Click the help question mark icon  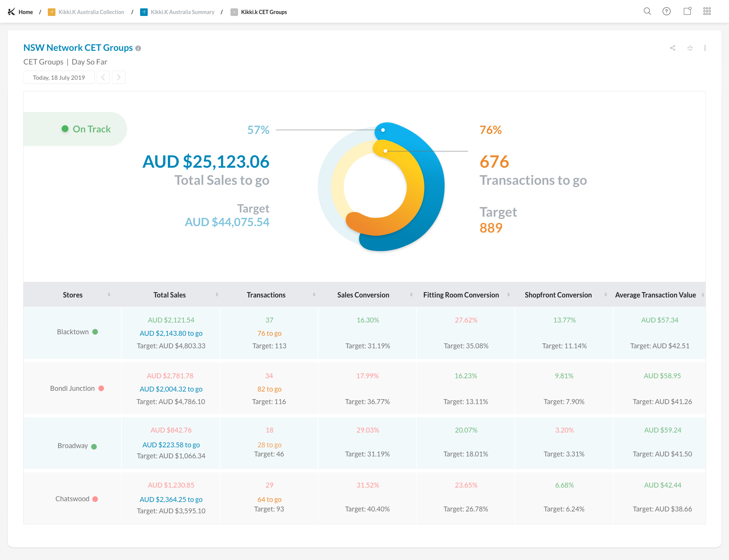click(666, 11)
